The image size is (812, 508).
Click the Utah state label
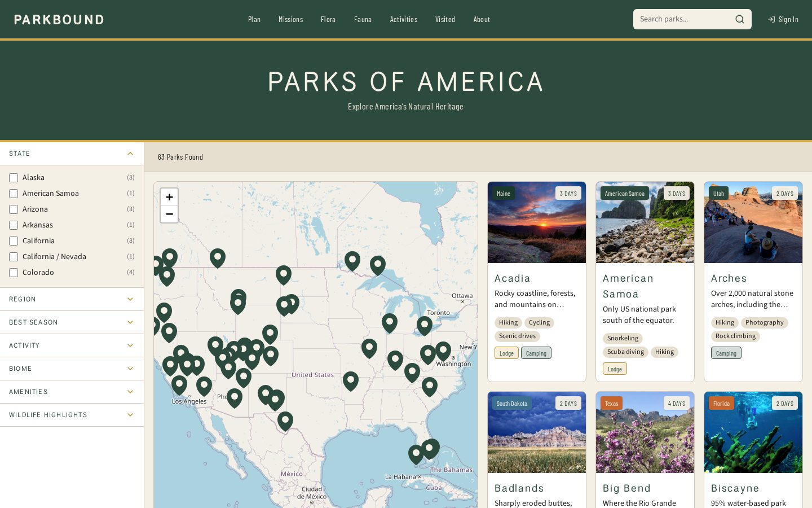pyautogui.click(x=718, y=194)
